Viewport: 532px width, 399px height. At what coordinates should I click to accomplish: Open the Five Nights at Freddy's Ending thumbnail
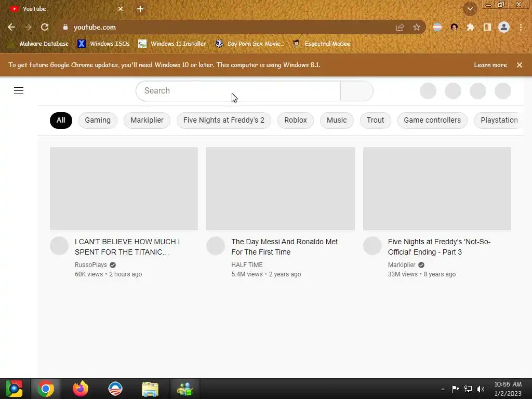[x=437, y=189]
